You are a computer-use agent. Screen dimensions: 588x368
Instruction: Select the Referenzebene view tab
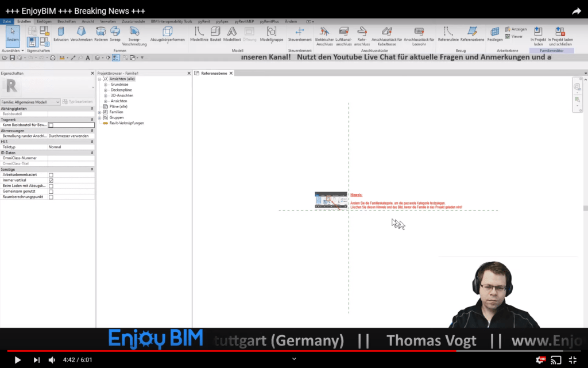(x=214, y=73)
